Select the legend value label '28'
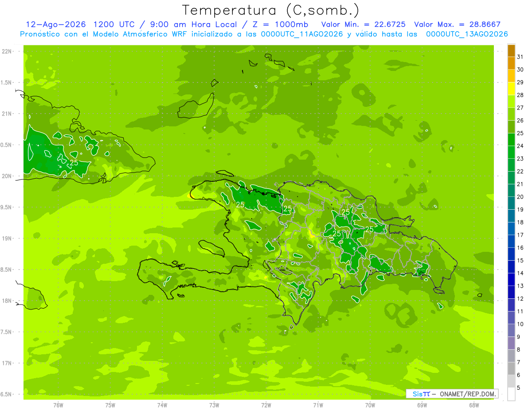This screenshot has height=411, width=532. tap(520, 95)
